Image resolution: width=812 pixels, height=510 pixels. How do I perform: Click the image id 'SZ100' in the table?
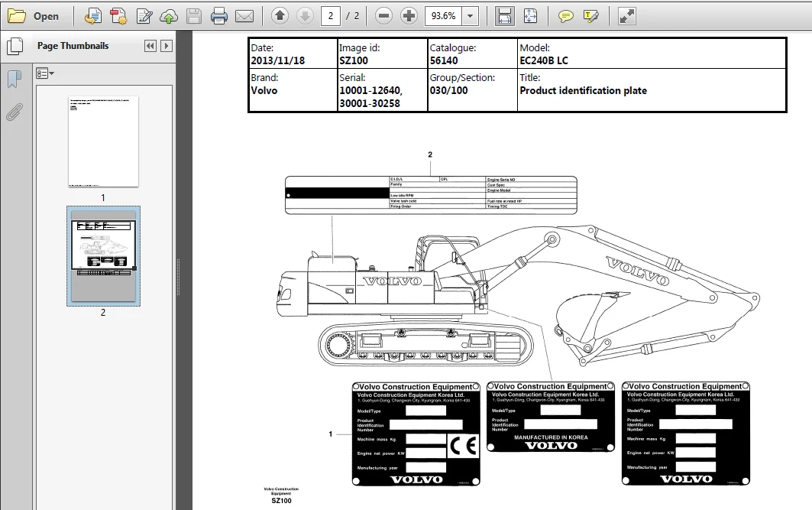point(354,60)
